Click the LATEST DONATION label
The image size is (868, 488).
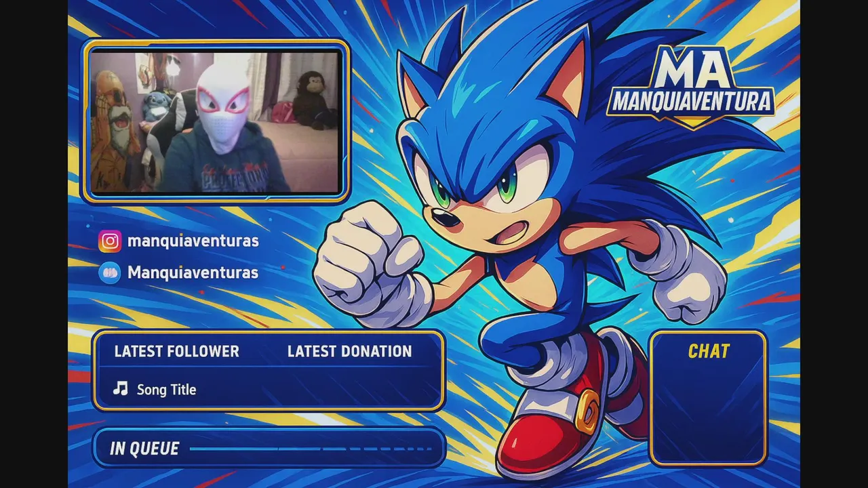tap(350, 351)
